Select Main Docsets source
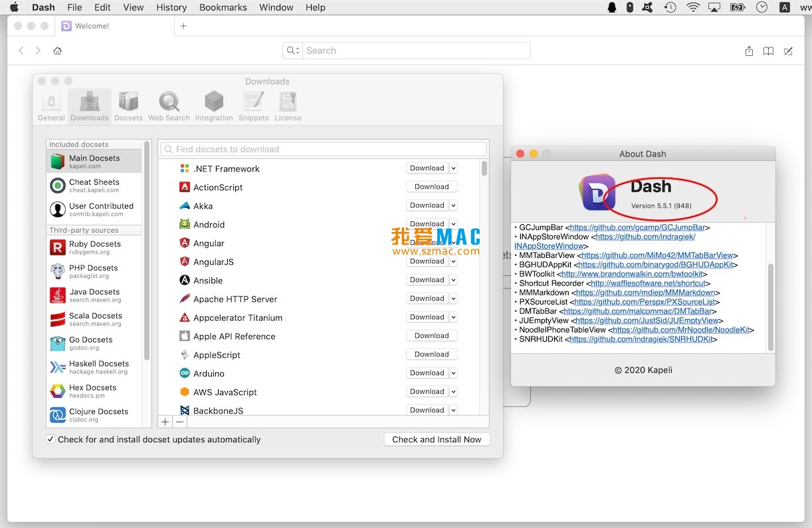Viewport: 812px width, 528px height. click(94, 162)
